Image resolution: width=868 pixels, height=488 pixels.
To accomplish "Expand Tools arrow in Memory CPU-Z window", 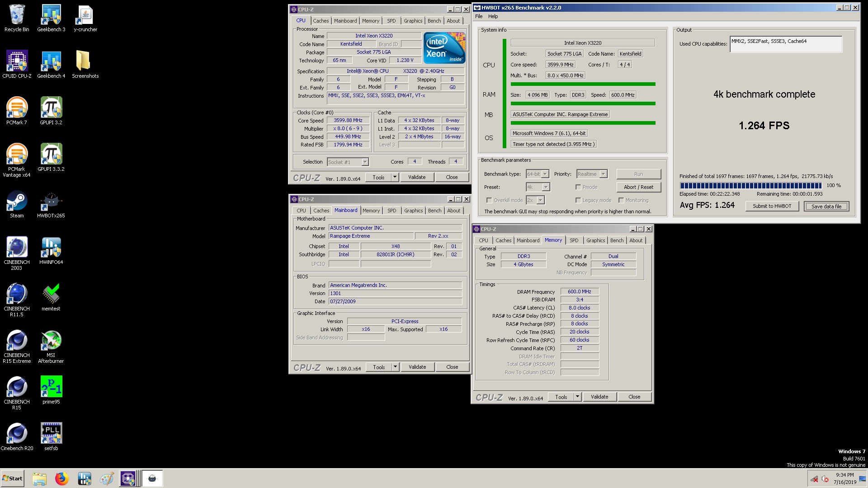I will (x=577, y=397).
